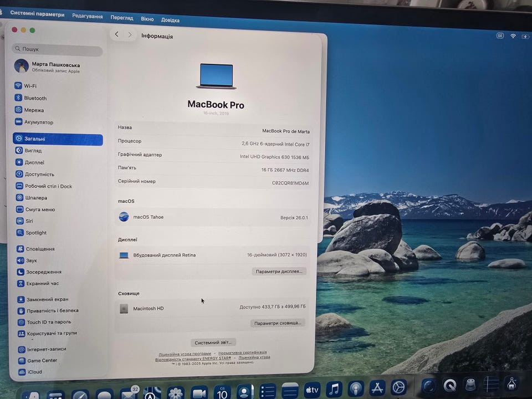Select Мережа in the sidebar
532x399 pixels.
29,110
